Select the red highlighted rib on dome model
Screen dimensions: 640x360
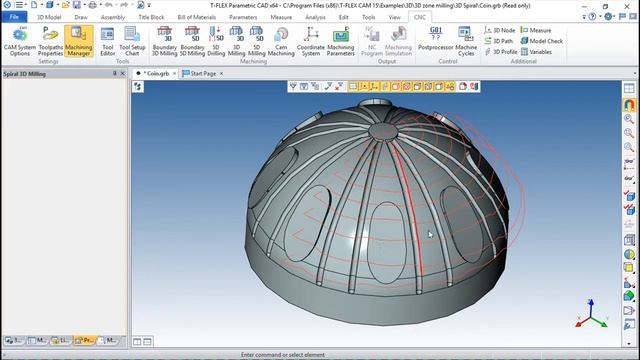[x=410, y=208]
